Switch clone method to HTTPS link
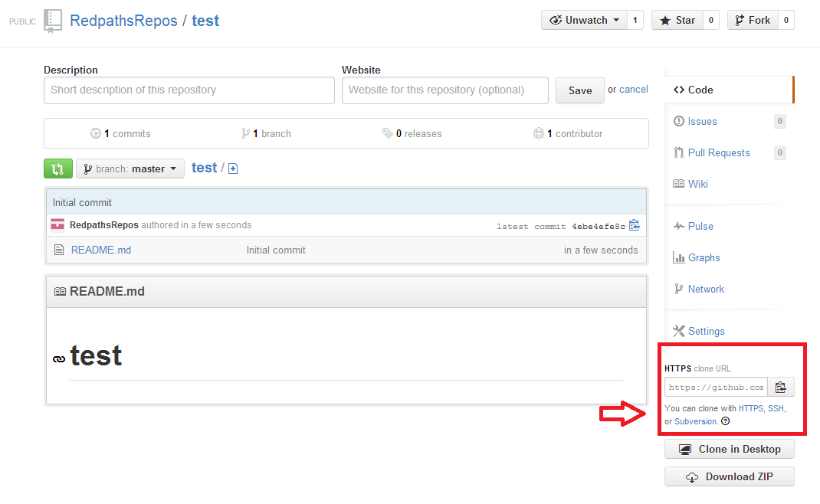The width and height of the screenshot is (820, 504). tap(751, 408)
